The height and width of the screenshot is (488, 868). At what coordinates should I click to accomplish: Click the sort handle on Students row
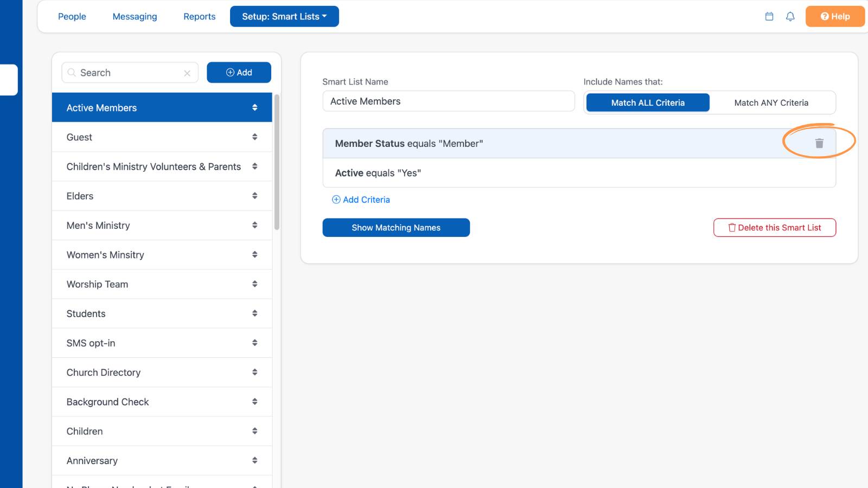[254, 313]
